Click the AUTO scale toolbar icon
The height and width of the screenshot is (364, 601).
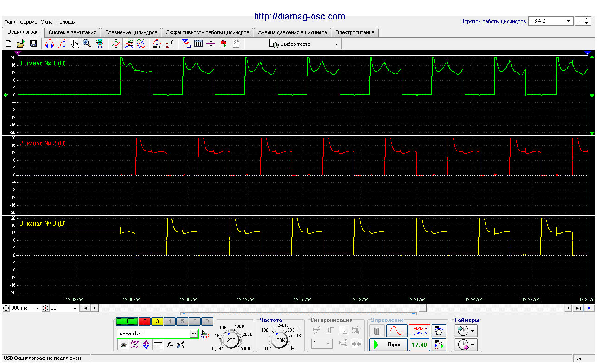[x=157, y=44]
